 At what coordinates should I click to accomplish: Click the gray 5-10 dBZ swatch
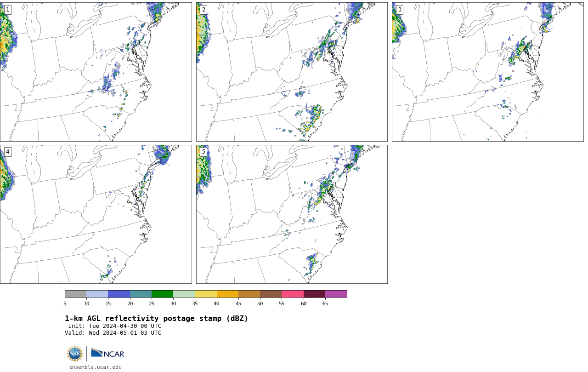75,294
